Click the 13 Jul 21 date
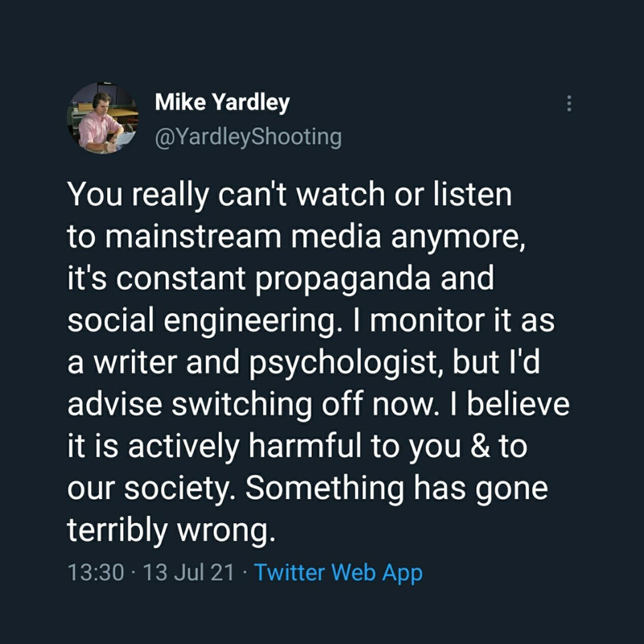The height and width of the screenshot is (644, 644). pyautogui.click(x=188, y=572)
